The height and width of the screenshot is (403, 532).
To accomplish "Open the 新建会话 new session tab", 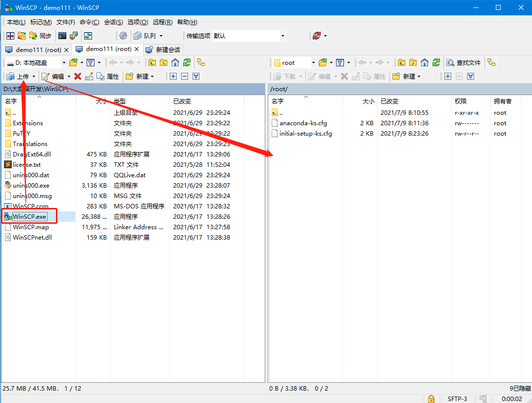I will click(163, 50).
